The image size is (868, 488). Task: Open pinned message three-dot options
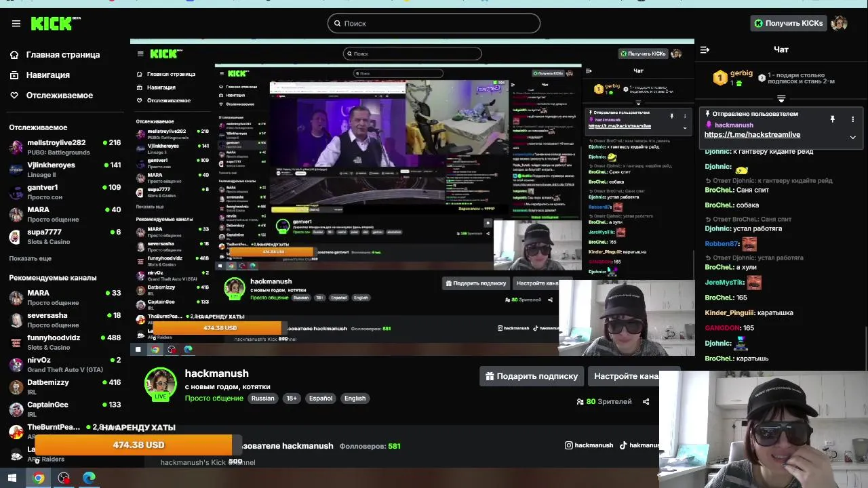852,119
